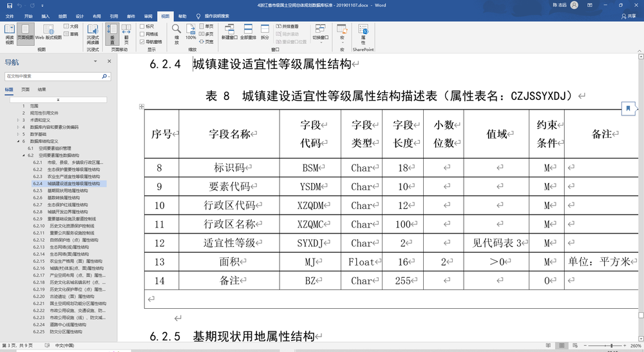Click the zoom in plus button
Viewport: 644px width, 352px height.
click(x=625, y=346)
